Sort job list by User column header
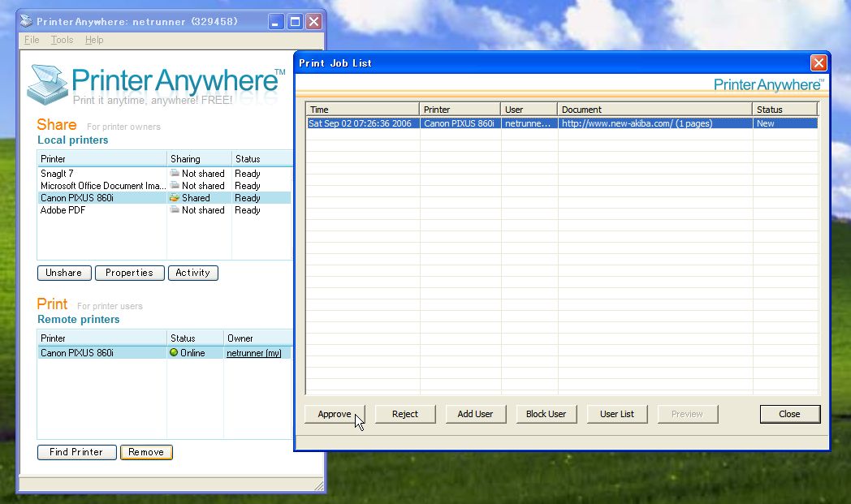 click(529, 109)
